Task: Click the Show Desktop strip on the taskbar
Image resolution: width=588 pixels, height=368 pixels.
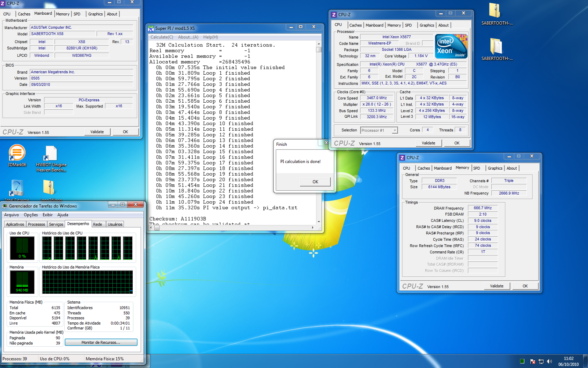Action: point(585,361)
